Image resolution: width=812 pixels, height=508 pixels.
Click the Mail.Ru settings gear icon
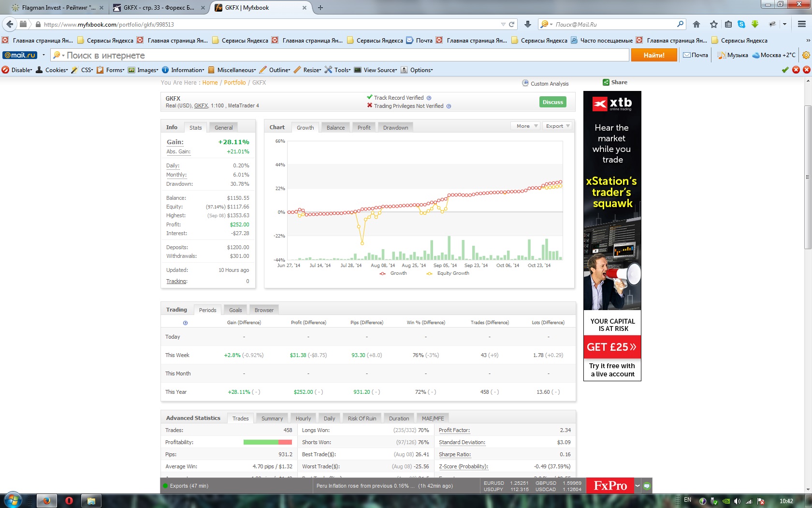coord(806,55)
